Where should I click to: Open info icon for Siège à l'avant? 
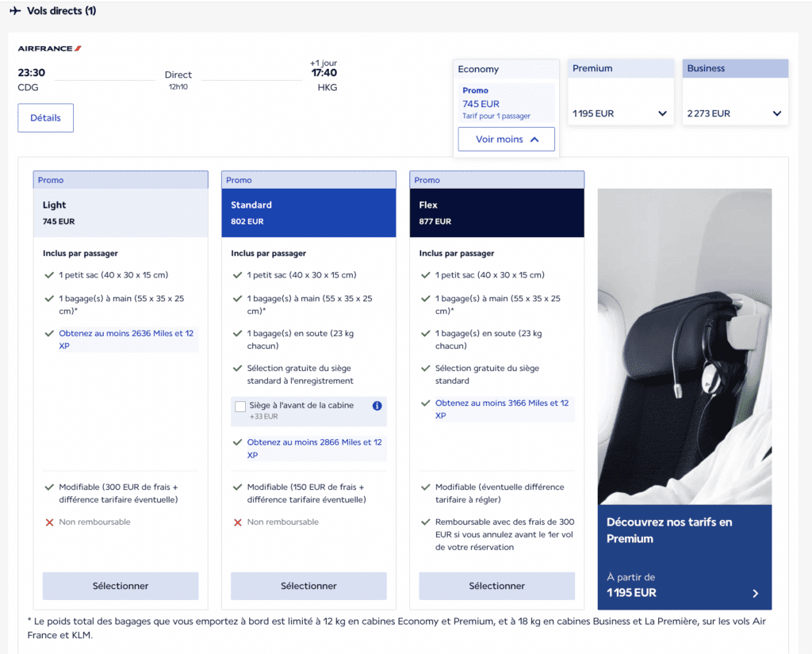[x=377, y=405]
